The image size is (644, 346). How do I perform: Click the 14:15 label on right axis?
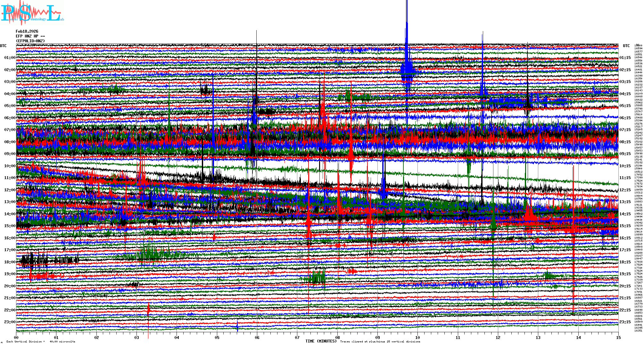pos(625,214)
